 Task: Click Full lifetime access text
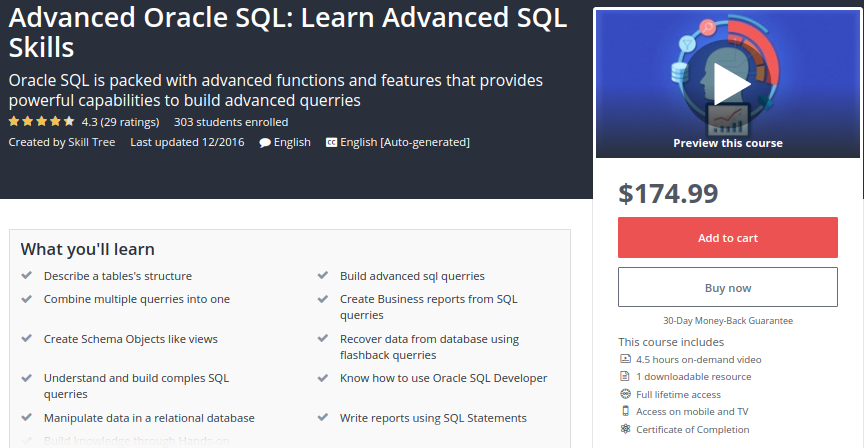coord(678,395)
